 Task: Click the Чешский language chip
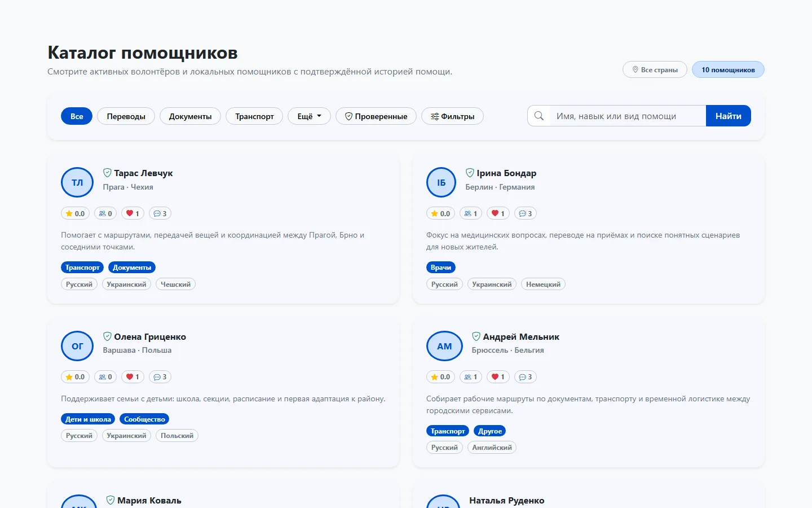[175, 284]
